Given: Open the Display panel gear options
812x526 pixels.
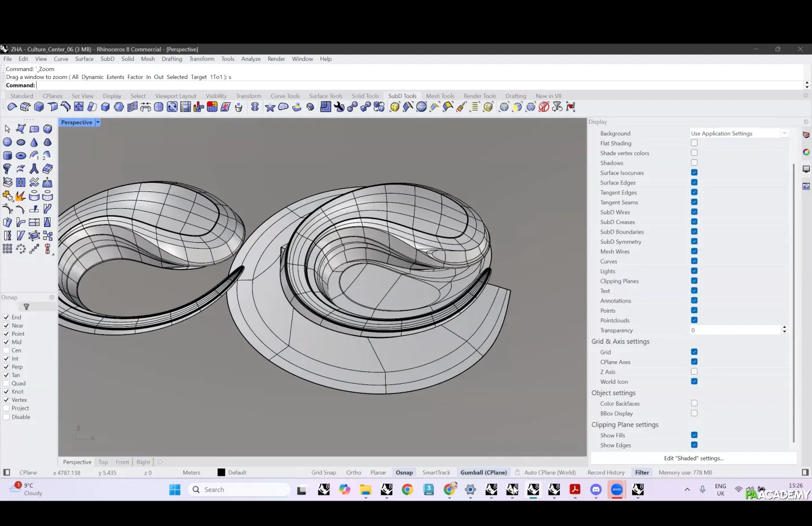Looking at the screenshot, I should [x=806, y=122].
